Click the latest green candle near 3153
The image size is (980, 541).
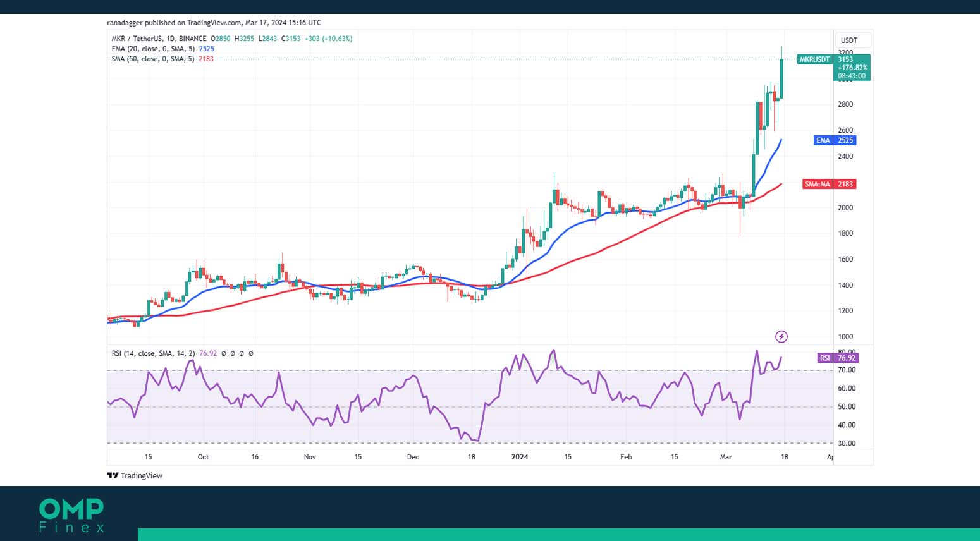coord(781,78)
